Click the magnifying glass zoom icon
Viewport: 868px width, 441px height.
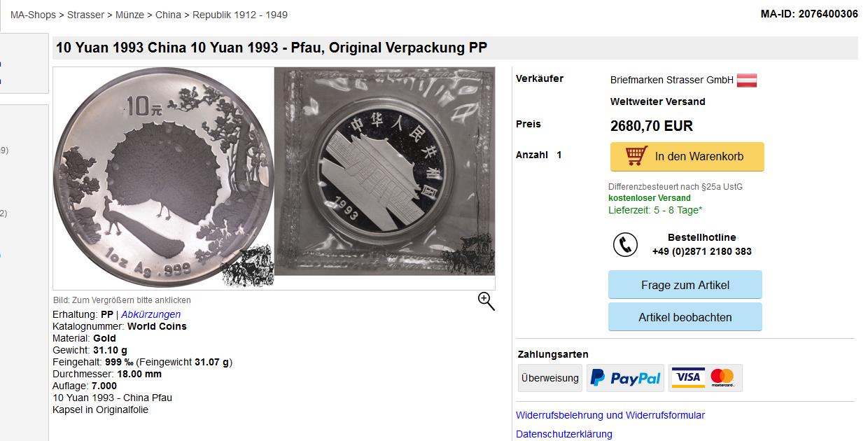coord(486,301)
